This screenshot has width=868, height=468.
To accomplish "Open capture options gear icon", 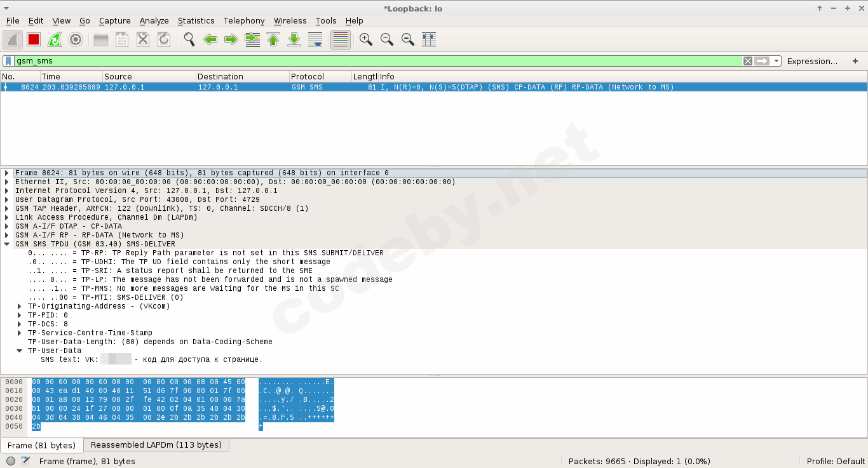I will tap(76, 39).
